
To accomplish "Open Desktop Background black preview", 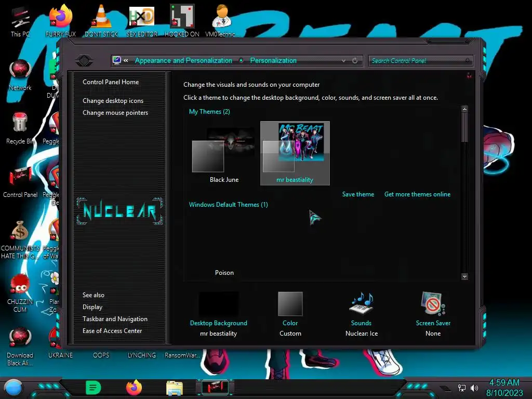I will tap(219, 304).
